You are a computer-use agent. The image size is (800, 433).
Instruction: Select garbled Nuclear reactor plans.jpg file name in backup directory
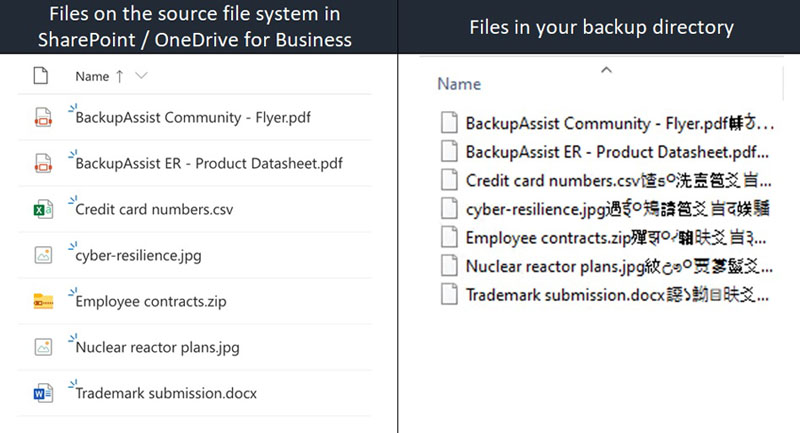(x=619, y=266)
